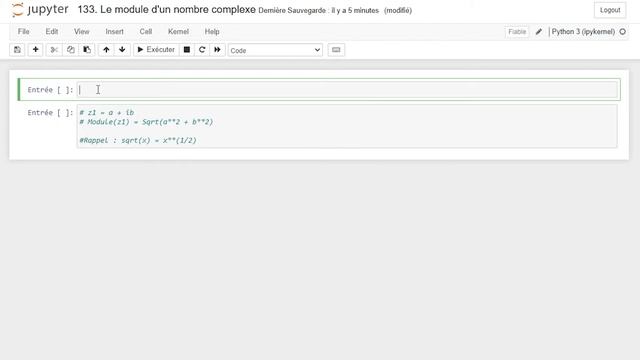The width and height of the screenshot is (640, 360).
Task: Move the selected cell up
Action: [106, 50]
